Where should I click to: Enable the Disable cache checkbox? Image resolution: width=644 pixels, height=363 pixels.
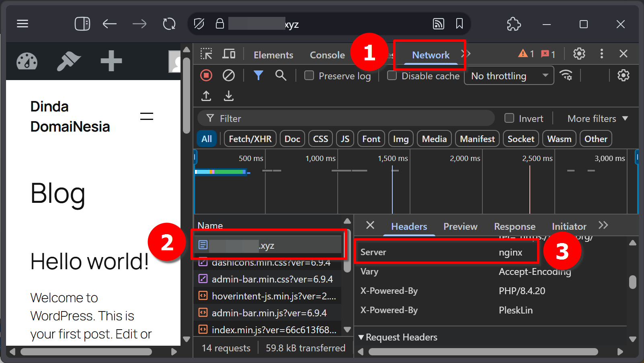pos(392,76)
